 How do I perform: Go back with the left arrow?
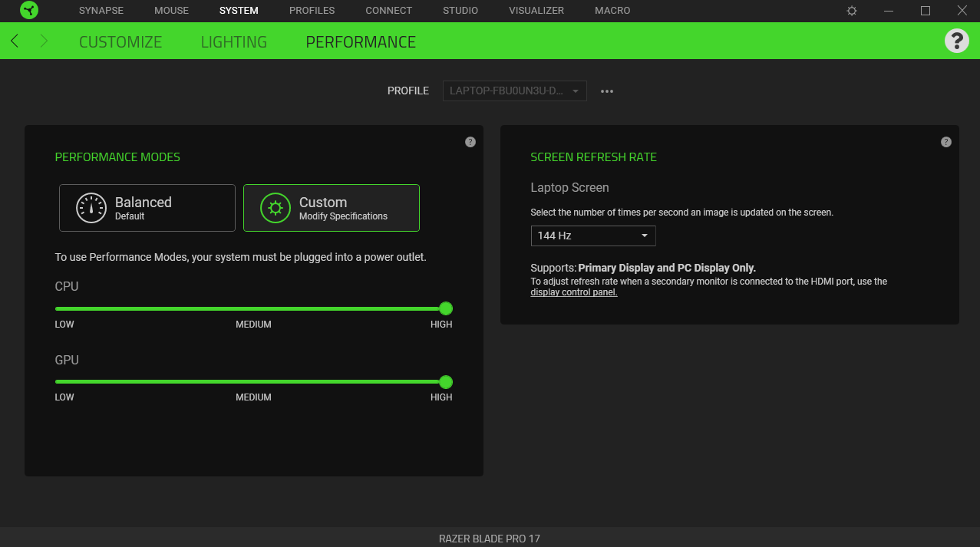pyautogui.click(x=15, y=41)
